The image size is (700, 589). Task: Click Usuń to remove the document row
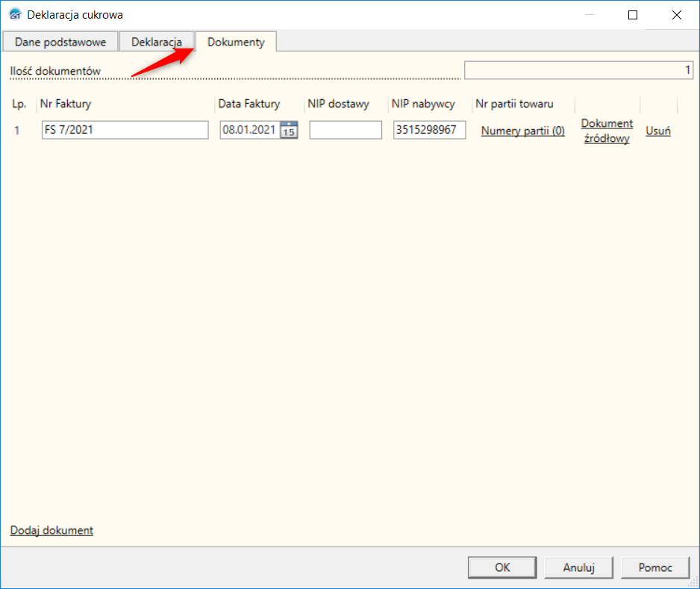coord(658,131)
